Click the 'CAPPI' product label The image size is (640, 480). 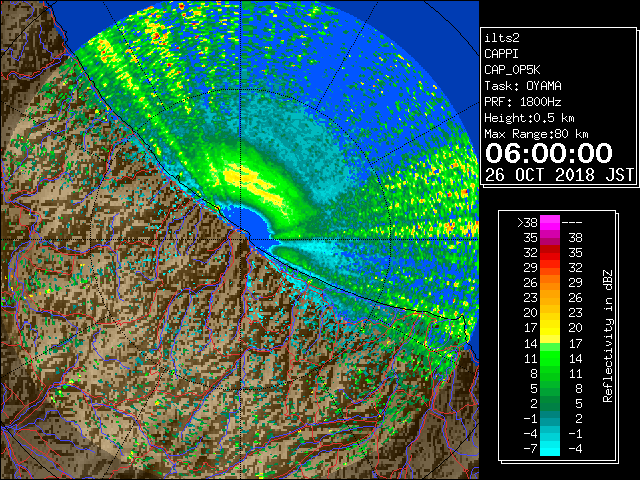[501, 54]
